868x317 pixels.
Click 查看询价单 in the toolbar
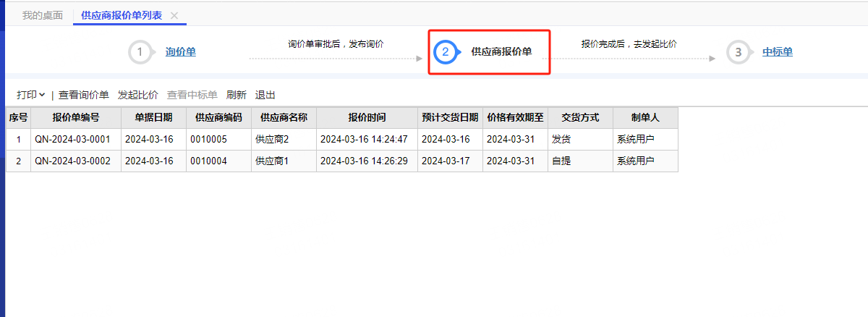tap(84, 95)
